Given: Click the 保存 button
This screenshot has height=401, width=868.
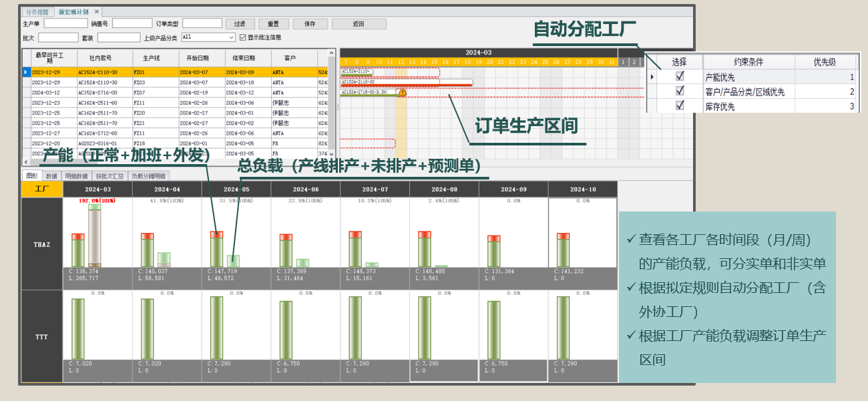Looking at the screenshot, I should point(310,23).
